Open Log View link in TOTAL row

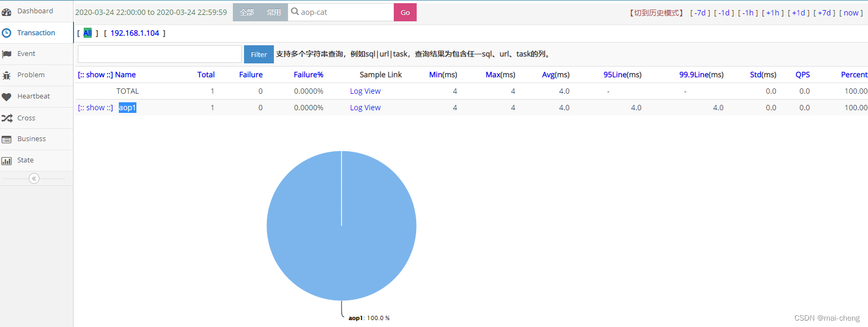coord(365,91)
